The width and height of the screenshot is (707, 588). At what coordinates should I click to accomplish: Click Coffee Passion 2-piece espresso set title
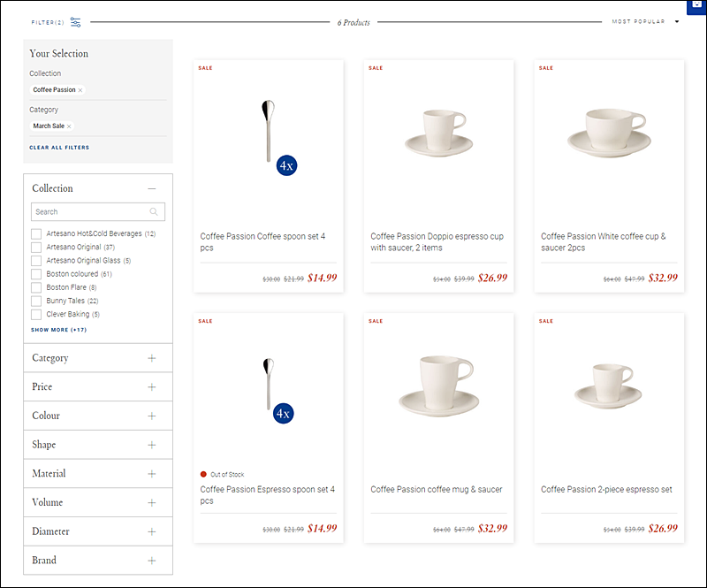tap(606, 489)
